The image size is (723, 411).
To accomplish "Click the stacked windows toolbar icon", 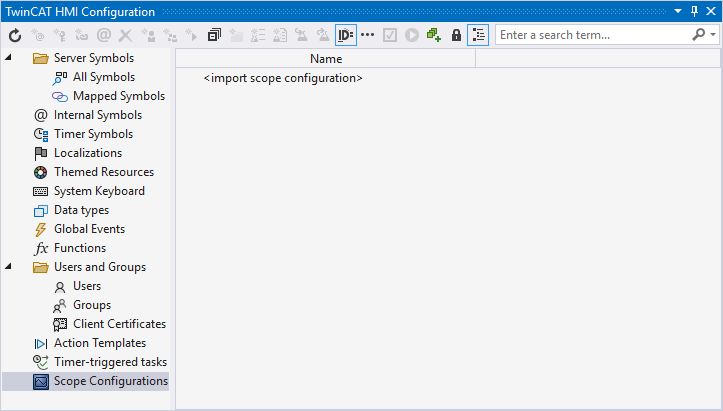I will click(214, 35).
